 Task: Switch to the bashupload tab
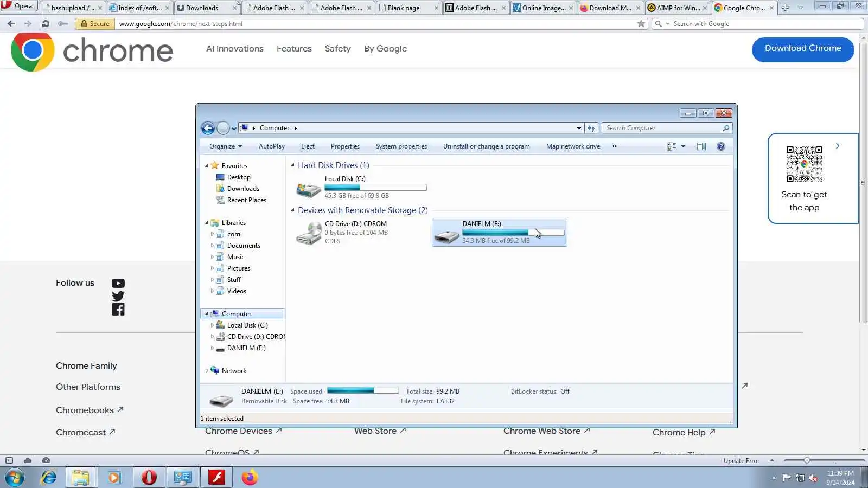coord(73,8)
